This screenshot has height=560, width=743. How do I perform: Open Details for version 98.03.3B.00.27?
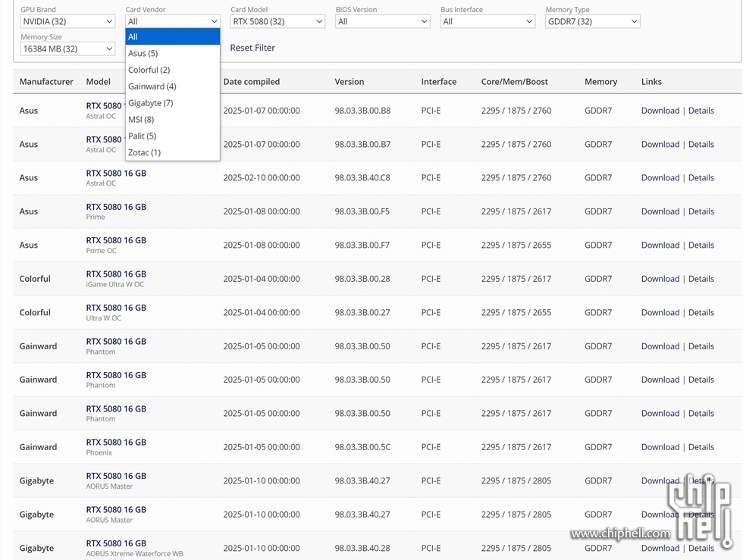[701, 312]
